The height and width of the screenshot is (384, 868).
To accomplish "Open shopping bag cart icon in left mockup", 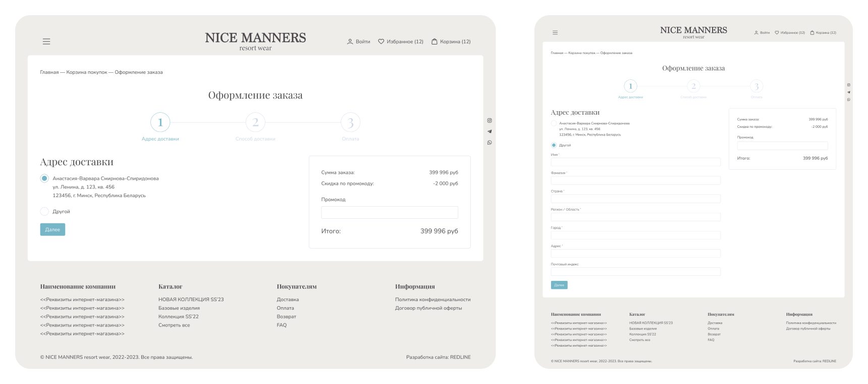I will click(434, 41).
